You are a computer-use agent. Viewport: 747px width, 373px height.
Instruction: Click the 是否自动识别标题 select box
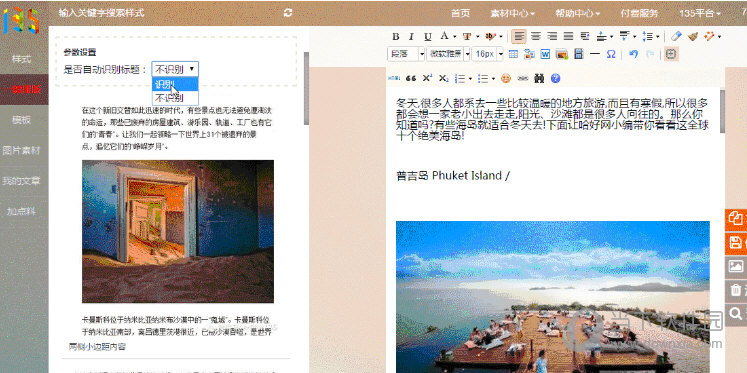(175, 69)
